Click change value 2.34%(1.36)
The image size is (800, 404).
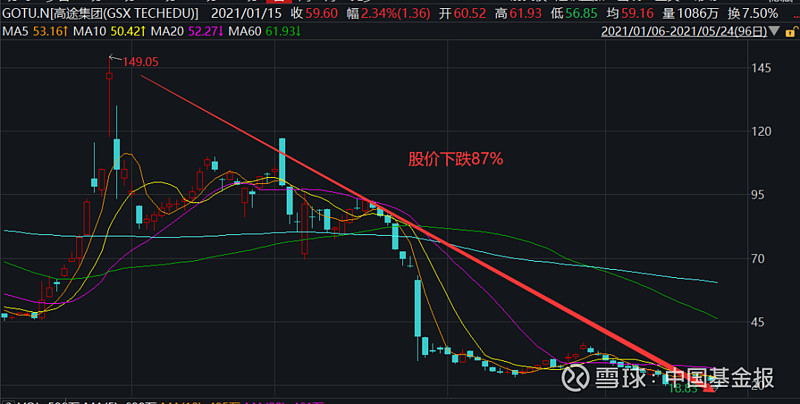pyautogui.click(x=395, y=13)
